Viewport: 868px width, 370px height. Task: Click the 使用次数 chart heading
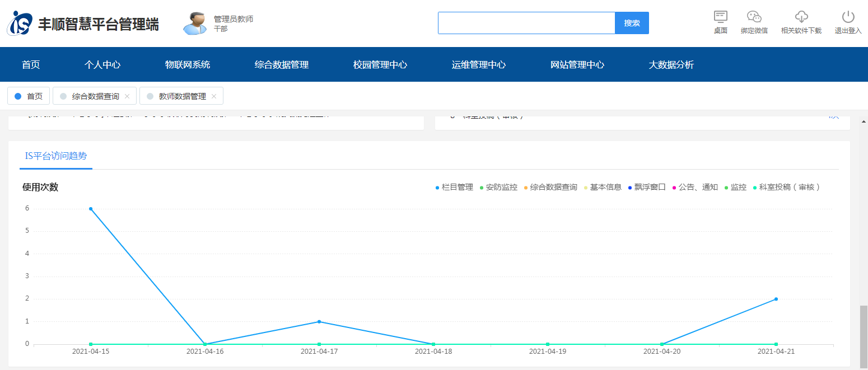click(40, 187)
